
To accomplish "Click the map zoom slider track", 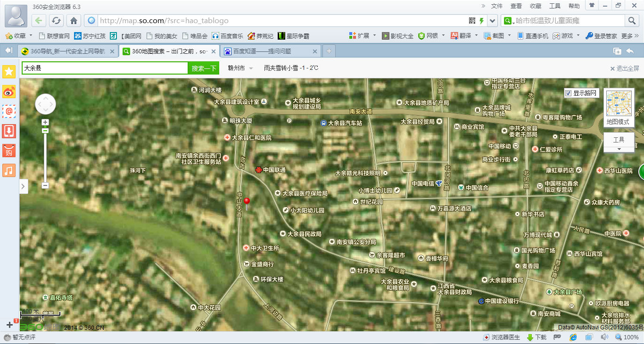I will point(45,156).
